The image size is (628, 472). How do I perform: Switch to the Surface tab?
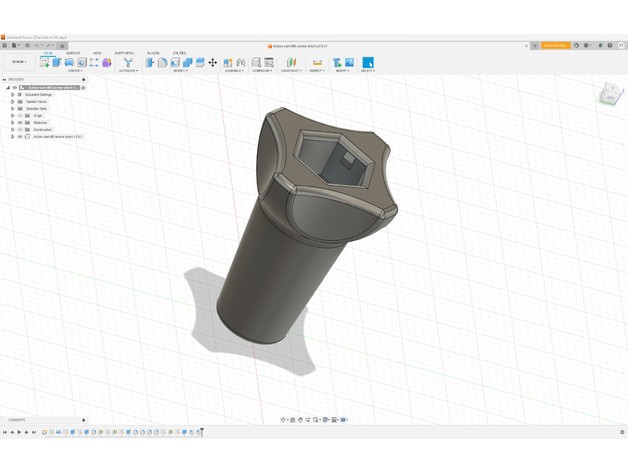tap(73, 53)
